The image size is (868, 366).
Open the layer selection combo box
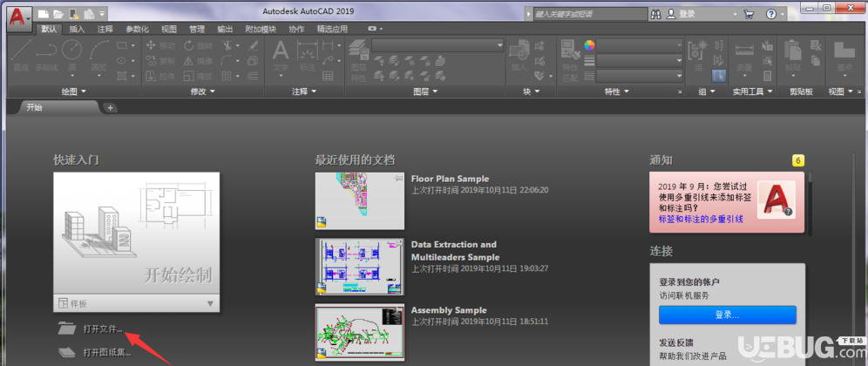[437, 44]
